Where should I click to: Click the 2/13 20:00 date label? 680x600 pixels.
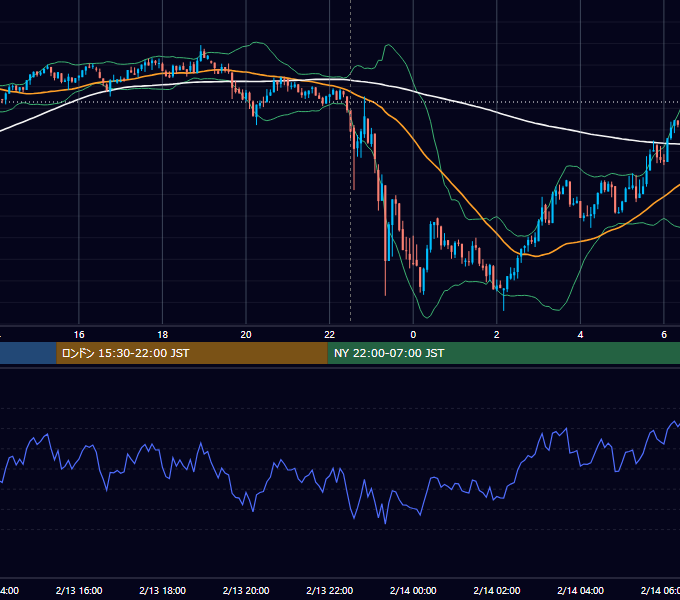pos(246,590)
